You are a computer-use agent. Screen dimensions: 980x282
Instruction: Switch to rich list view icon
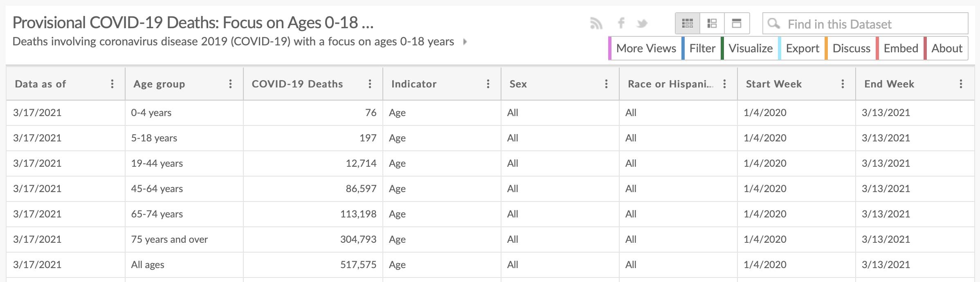(712, 23)
